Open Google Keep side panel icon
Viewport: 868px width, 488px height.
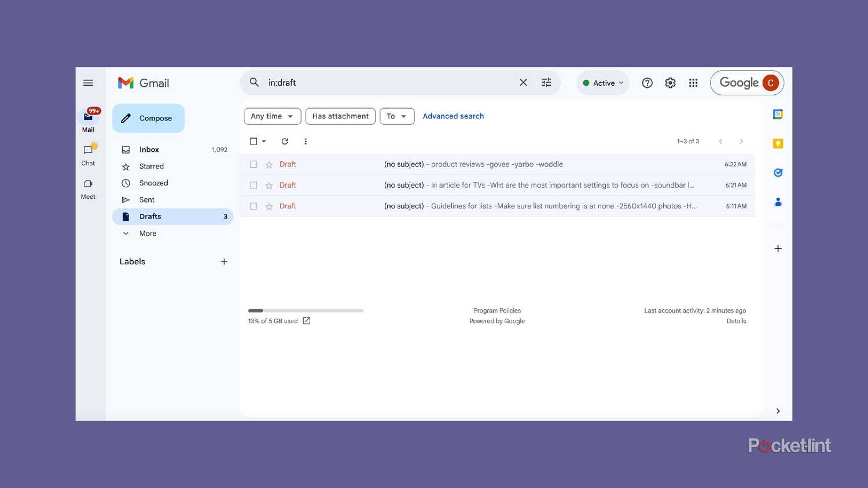[778, 143]
